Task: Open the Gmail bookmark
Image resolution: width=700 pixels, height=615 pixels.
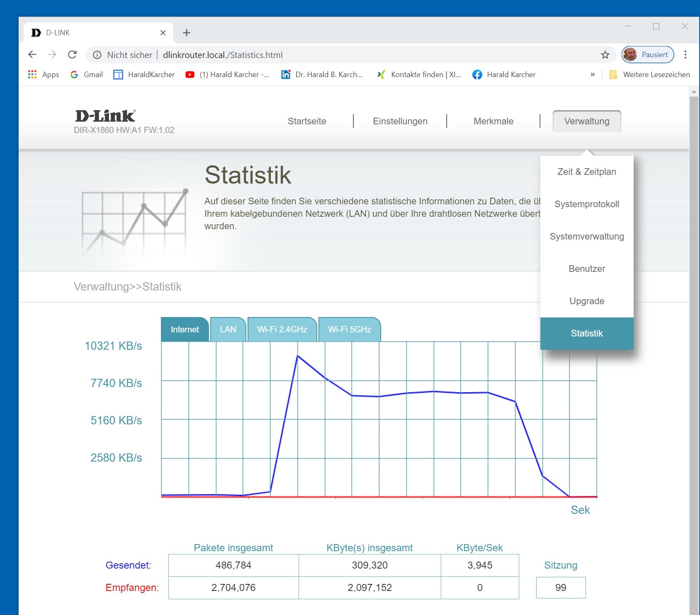Action: [x=87, y=75]
